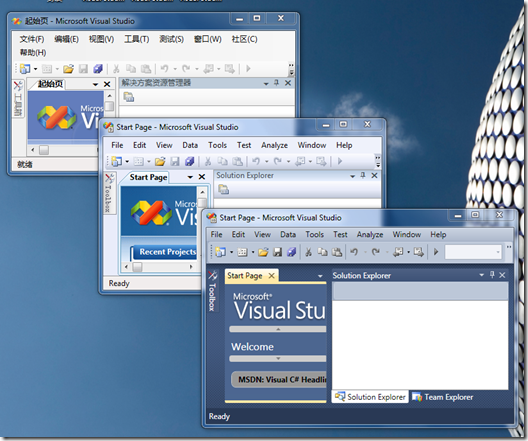Open Window menu in front window
Viewport: 528px width, 441px height.
pos(406,234)
